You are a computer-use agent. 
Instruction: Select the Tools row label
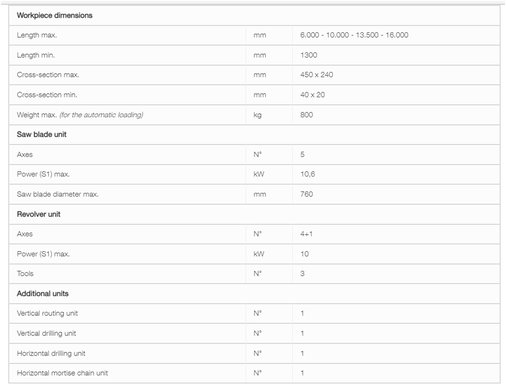tap(25, 273)
